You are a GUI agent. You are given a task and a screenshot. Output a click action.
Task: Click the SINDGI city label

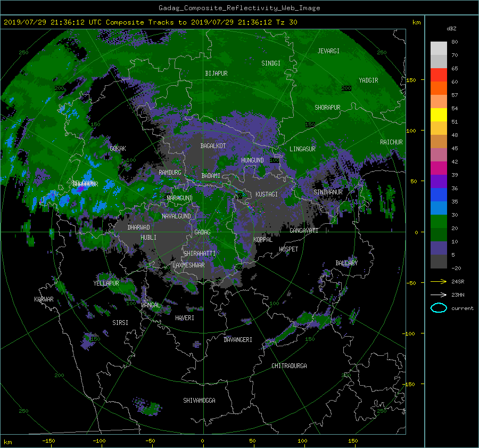pyautogui.click(x=271, y=63)
